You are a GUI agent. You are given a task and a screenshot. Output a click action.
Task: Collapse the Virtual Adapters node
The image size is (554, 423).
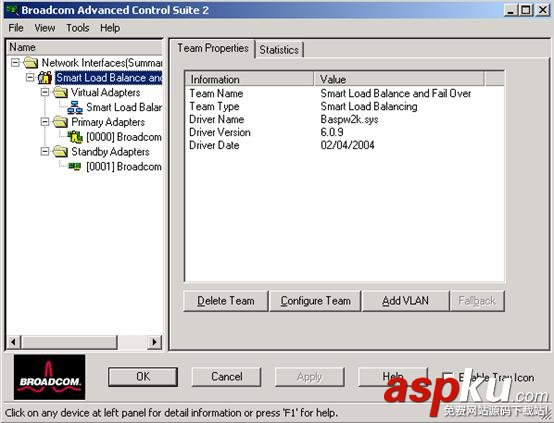coord(45,93)
